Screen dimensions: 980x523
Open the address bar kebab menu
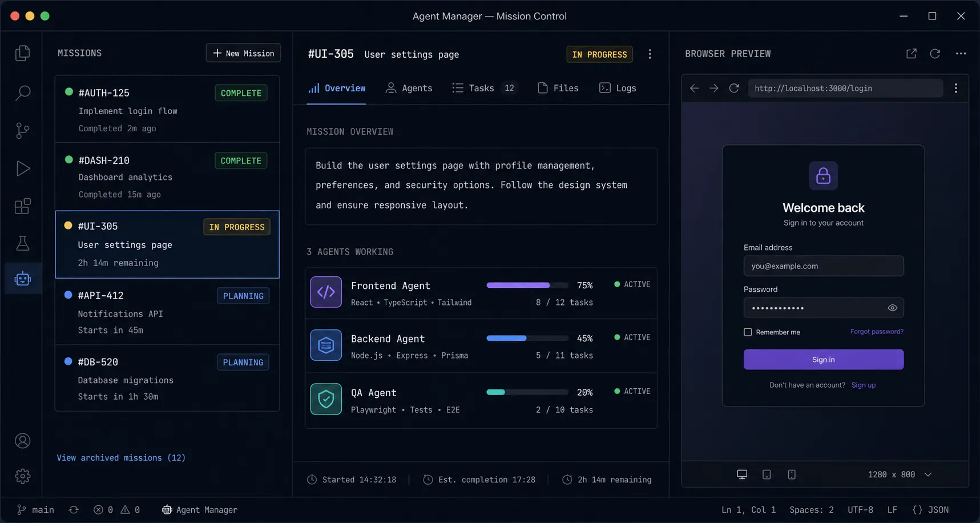(956, 88)
